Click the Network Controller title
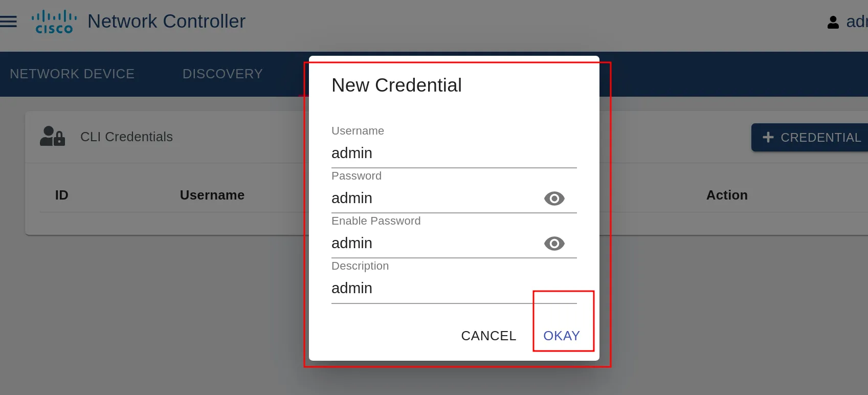Image resolution: width=868 pixels, height=395 pixels. (x=166, y=21)
